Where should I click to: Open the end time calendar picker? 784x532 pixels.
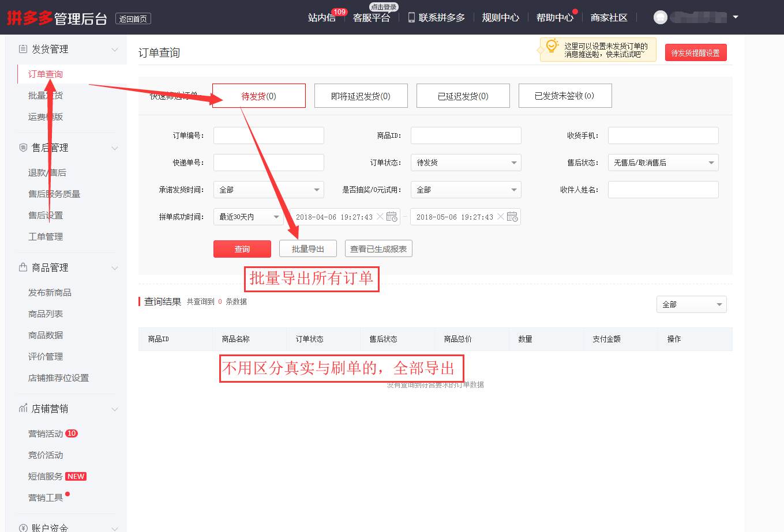coord(512,217)
